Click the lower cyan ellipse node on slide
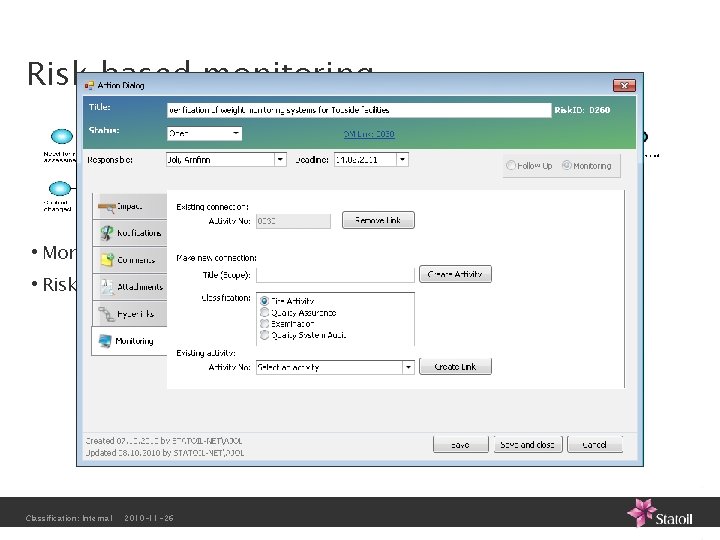Screen dimensions: 720x540 pyautogui.click(x=60, y=188)
